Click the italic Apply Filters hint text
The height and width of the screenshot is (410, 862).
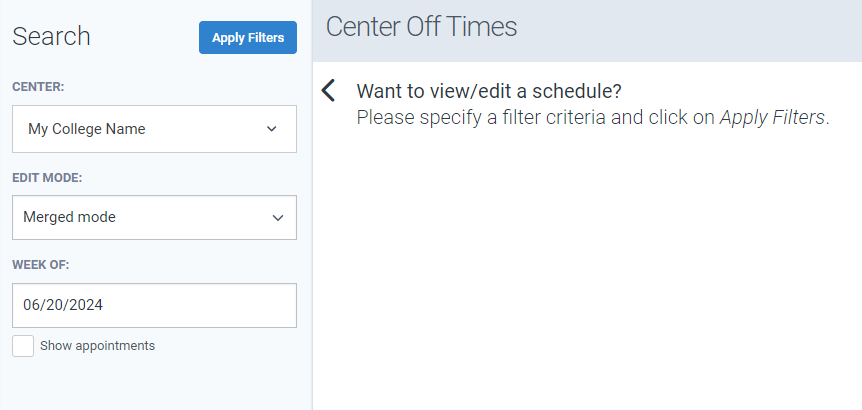tap(772, 117)
